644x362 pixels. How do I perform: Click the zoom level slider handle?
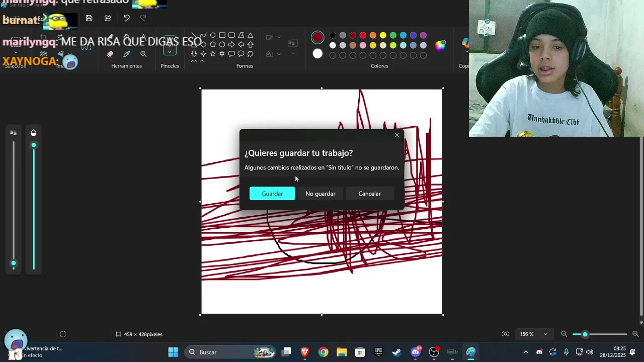[585, 334]
